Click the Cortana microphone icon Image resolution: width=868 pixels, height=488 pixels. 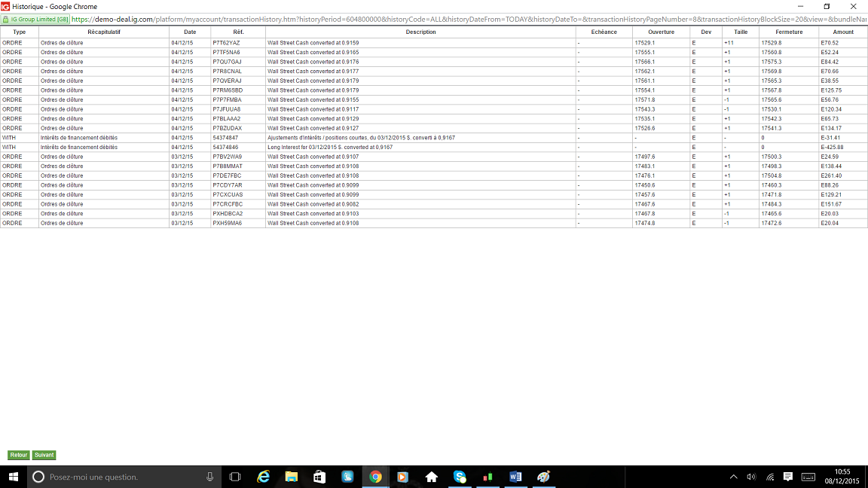209,477
